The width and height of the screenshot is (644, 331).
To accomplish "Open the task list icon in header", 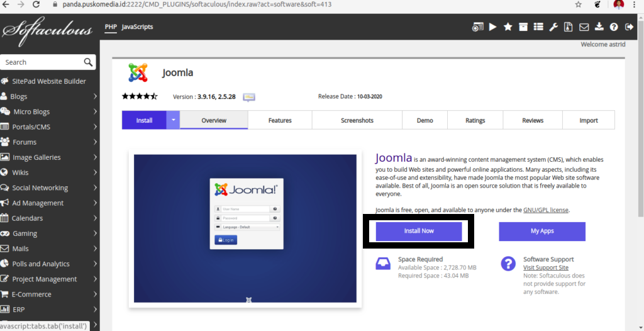I will (x=538, y=27).
